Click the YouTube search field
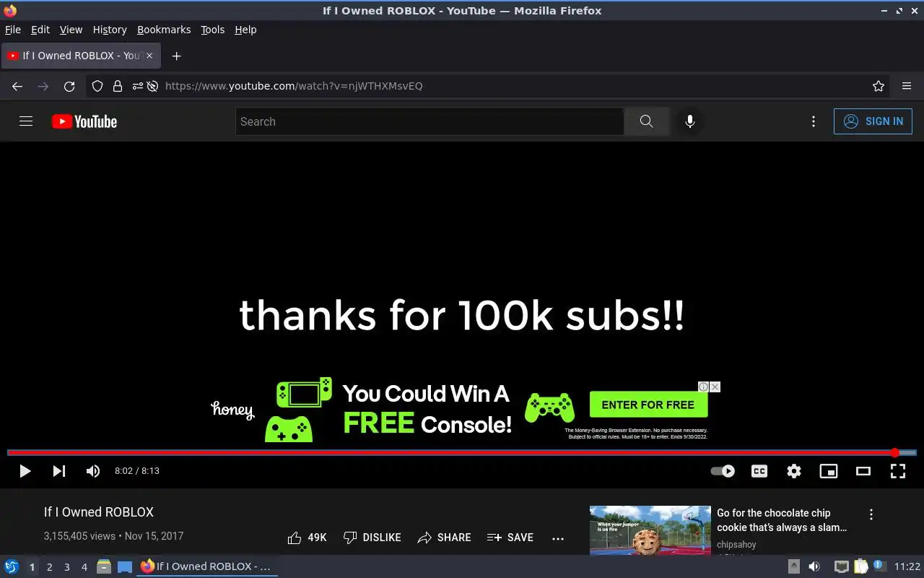This screenshot has height=578, width=924. click(430, 121)
